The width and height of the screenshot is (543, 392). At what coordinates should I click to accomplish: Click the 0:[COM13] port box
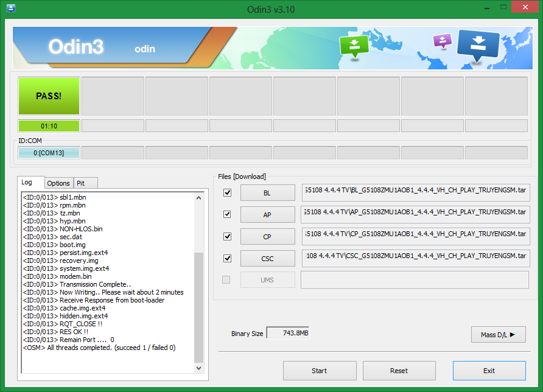(49, 153)
